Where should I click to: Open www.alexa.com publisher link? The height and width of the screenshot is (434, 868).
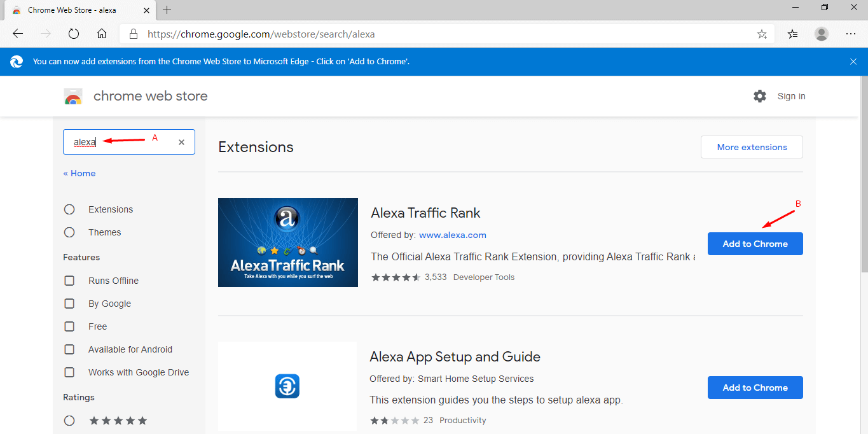[x=453, y=235]
